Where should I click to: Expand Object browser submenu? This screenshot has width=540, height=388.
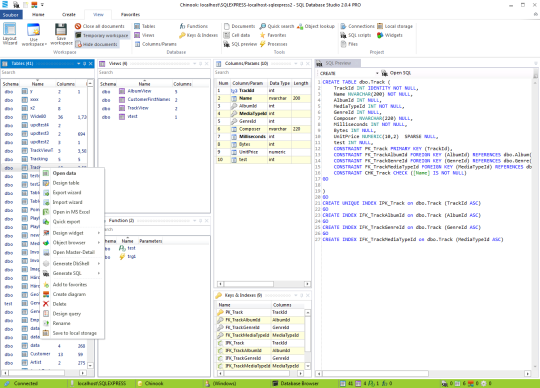(x=73, y=243)
